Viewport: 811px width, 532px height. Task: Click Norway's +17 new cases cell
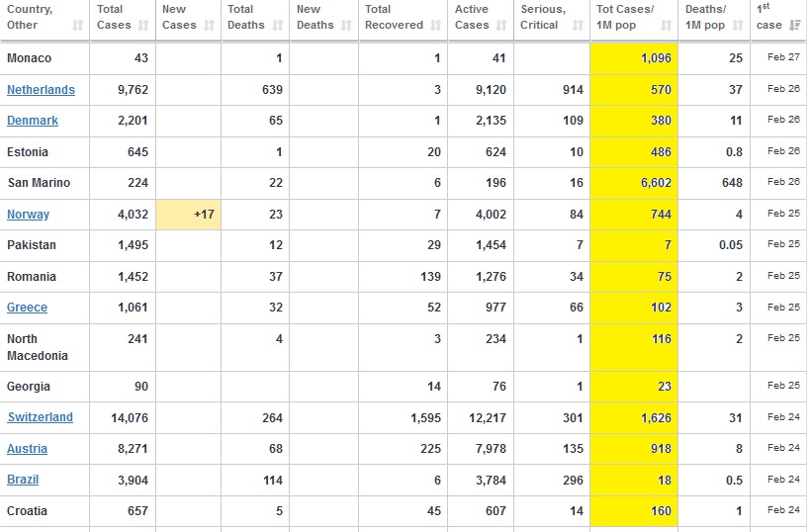[x=190, y=215]
